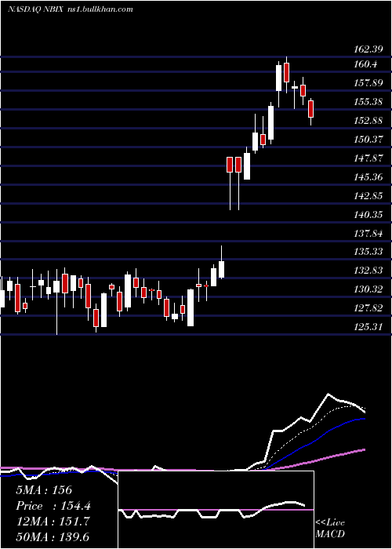Click the MACD inset chart panel
This screenshot has width=392, height=549.
click(216, 510)
